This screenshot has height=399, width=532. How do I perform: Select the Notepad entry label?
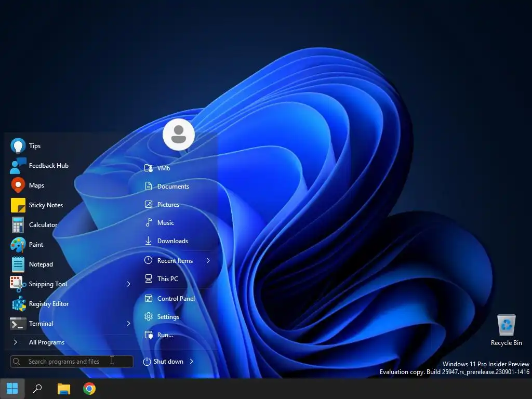[x=41, y=264]
